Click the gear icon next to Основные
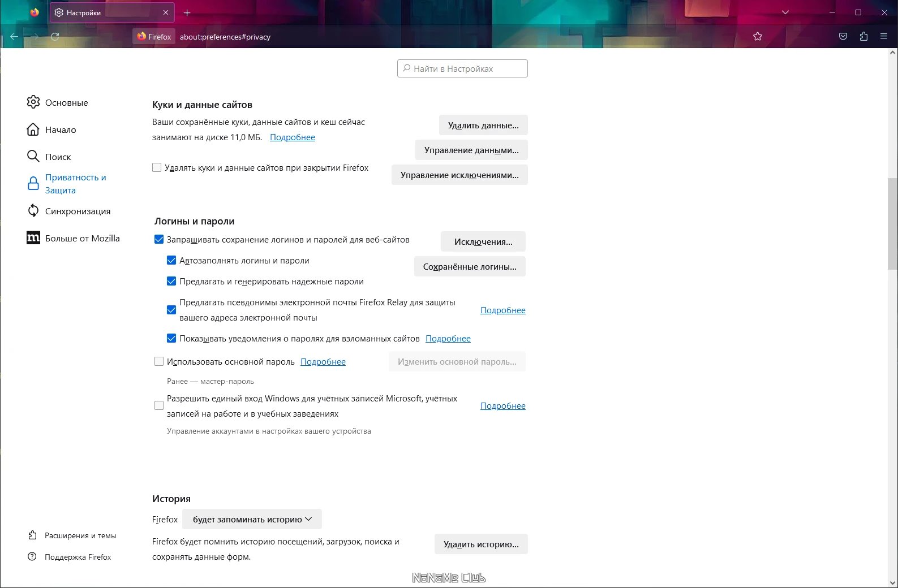The width and height of the screenshot is (898, 588). pos(33,102)
